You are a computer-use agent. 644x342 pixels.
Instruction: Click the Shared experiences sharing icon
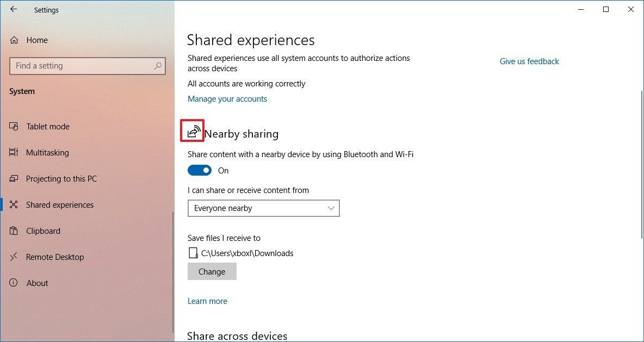[x=13, y=204]
